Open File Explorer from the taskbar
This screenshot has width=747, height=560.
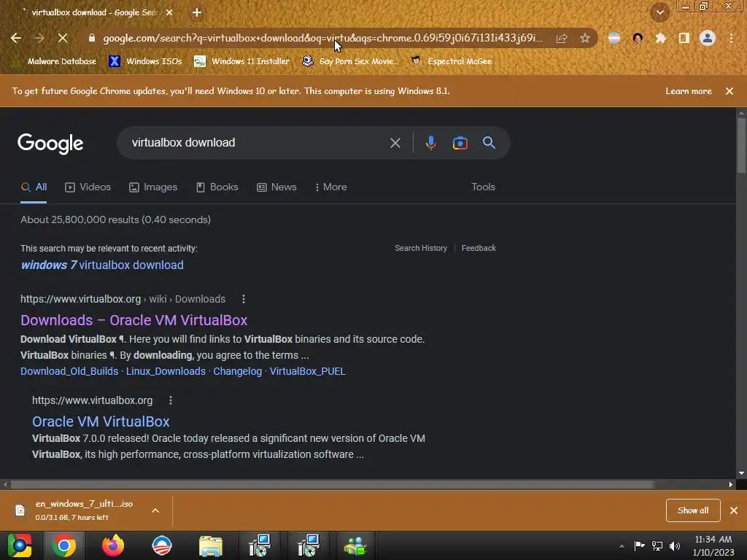pyautogui.click(x=211, y=545)
